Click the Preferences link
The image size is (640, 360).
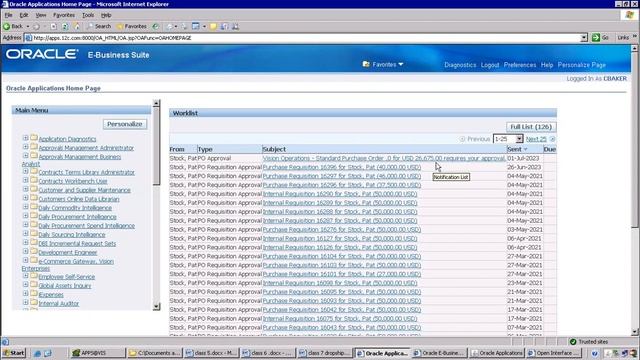pyautogui.click(x=520, y=65)
